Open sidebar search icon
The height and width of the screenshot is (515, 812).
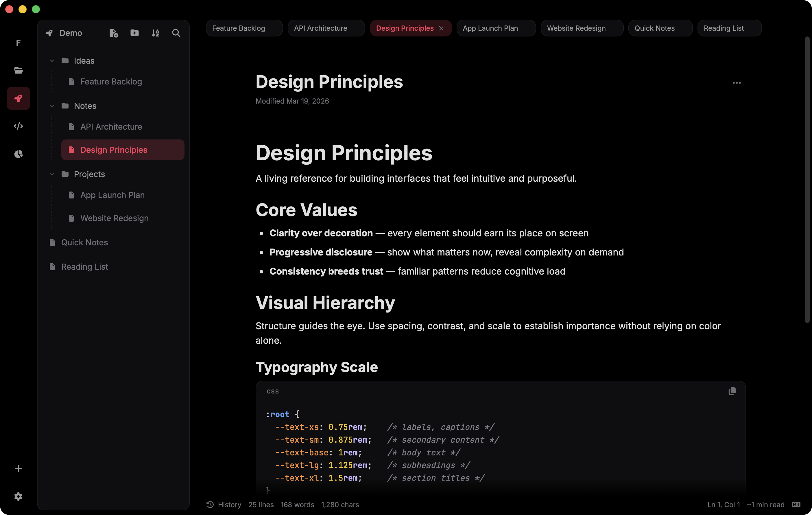176,33
